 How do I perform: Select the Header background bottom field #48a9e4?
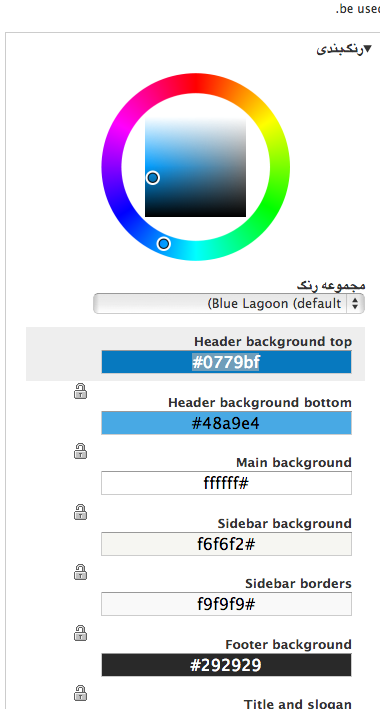[226, 423]
